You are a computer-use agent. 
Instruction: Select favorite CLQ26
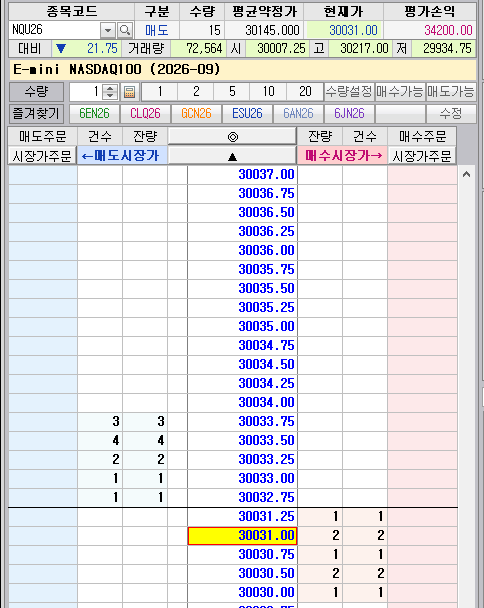point(145,114)
